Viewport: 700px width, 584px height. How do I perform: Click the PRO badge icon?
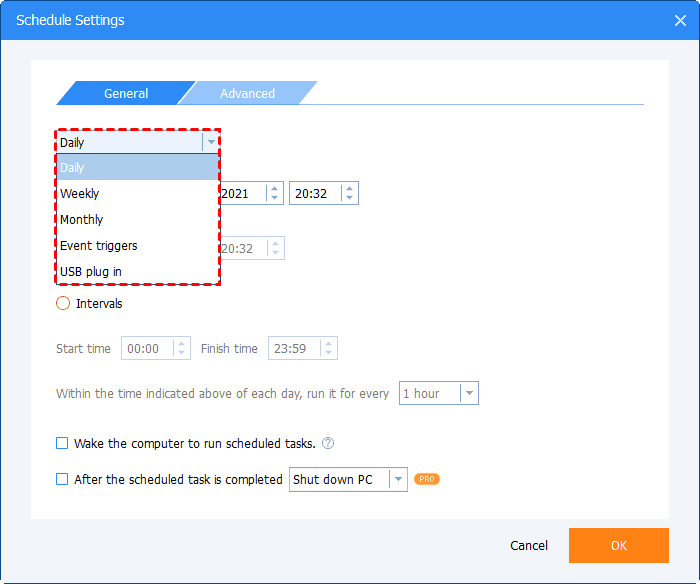427,480
